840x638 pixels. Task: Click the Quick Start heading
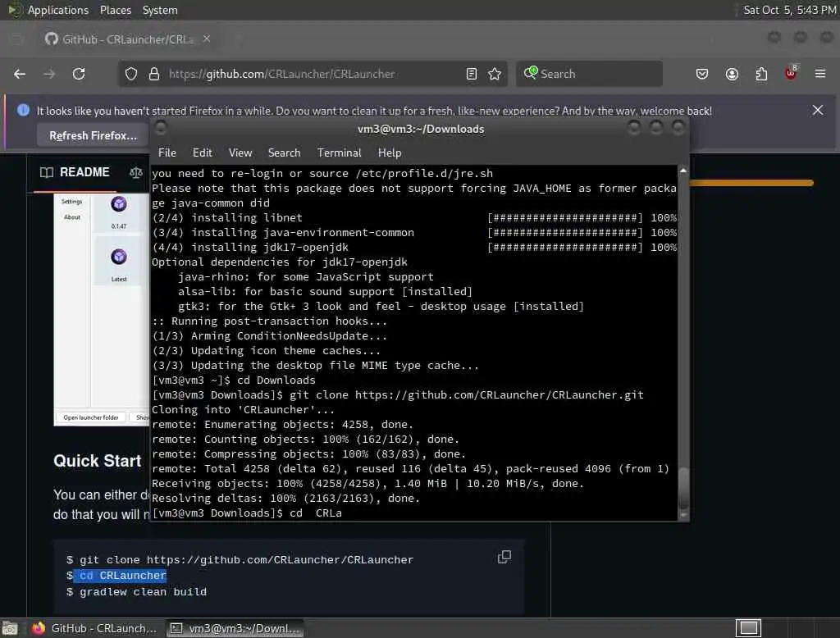tap(98, 461)
